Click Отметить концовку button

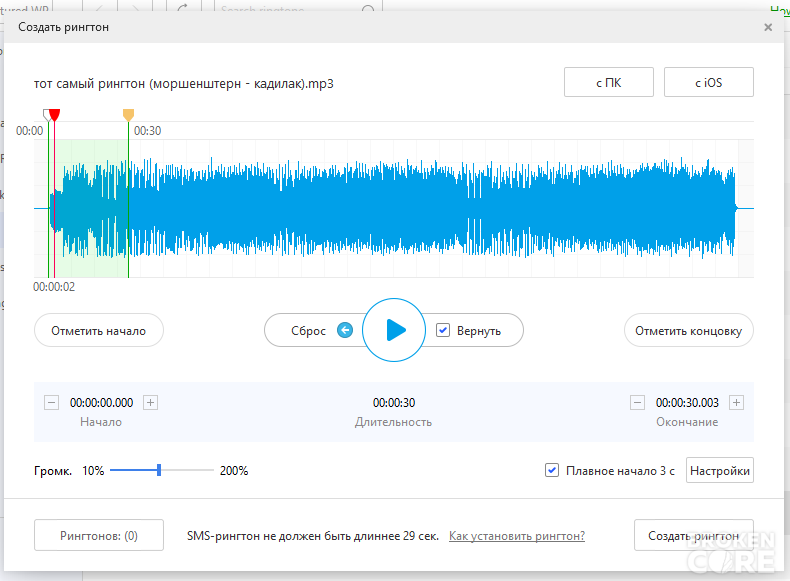click(689, 331)
